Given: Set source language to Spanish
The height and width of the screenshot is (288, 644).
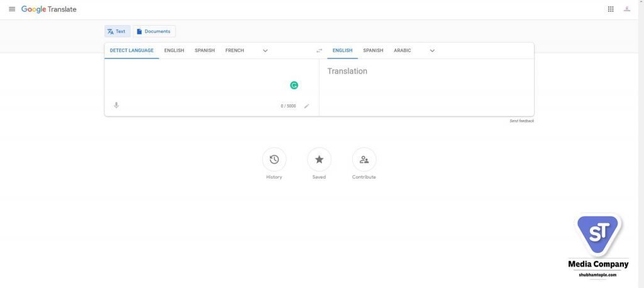Looking at the screenshot, I should pyautogui.click(x=204, y=50).
